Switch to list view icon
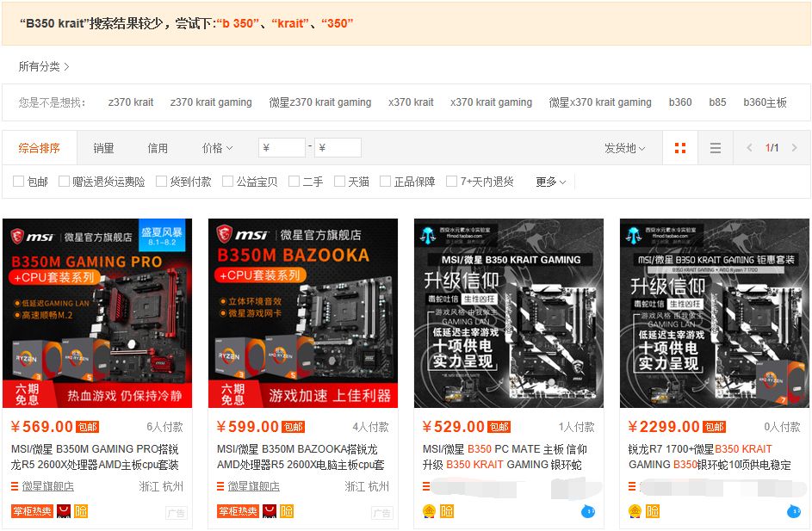This screenshot has height=531, width=812. click(x=716, y=148)
